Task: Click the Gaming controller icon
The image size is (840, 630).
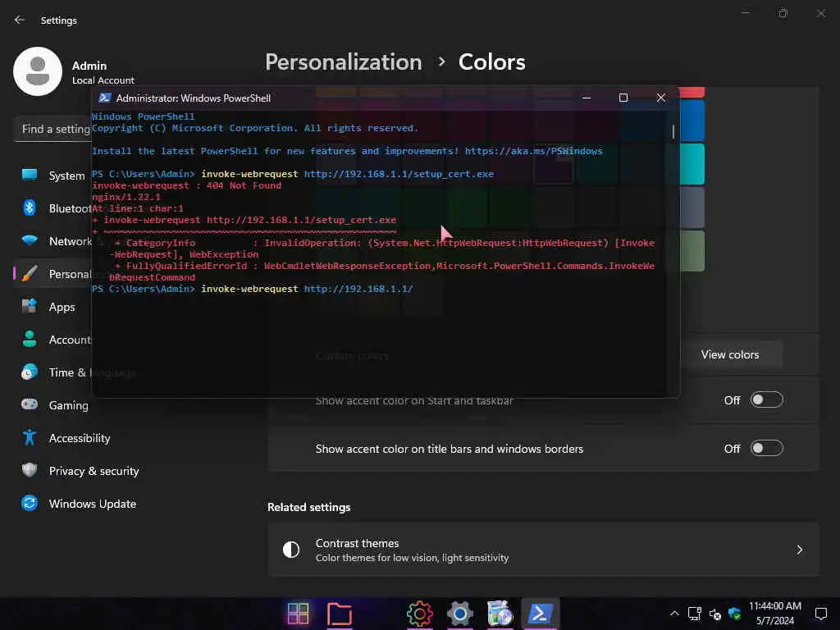Action: coord(30,404)
